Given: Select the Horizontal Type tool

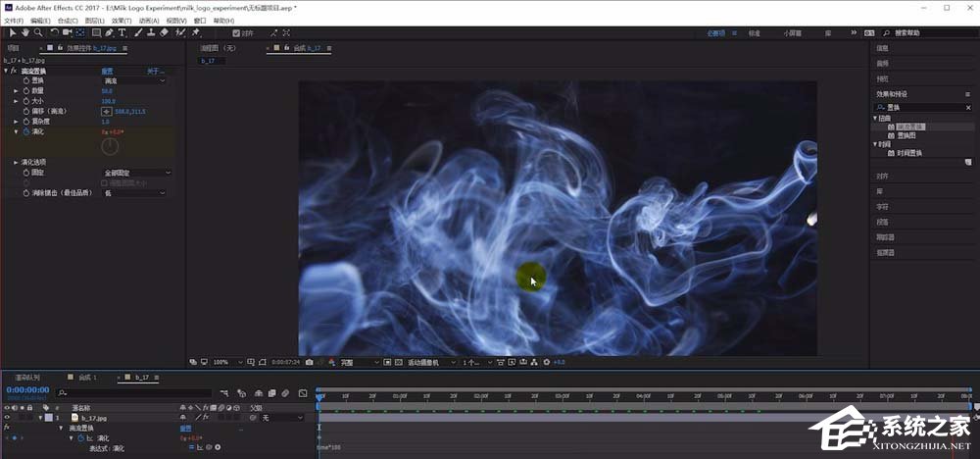Looking at the screenshot, I should pyautogui.click(x=122, y=32).
